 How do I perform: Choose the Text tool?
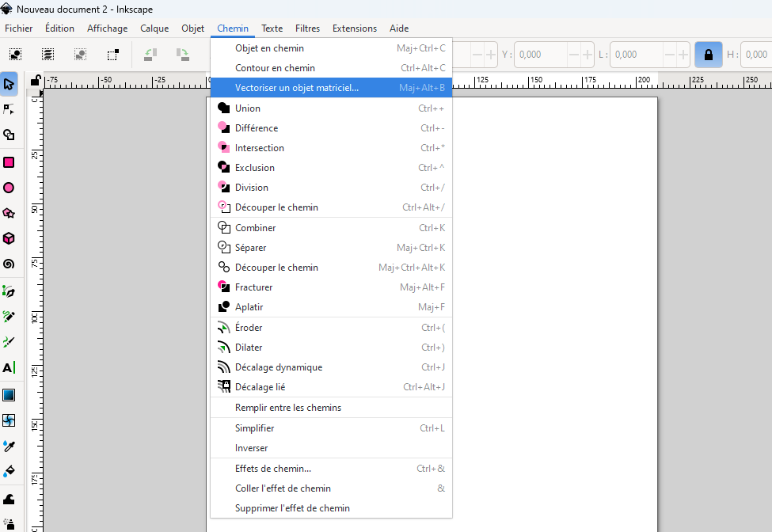(x=9, y=367)
